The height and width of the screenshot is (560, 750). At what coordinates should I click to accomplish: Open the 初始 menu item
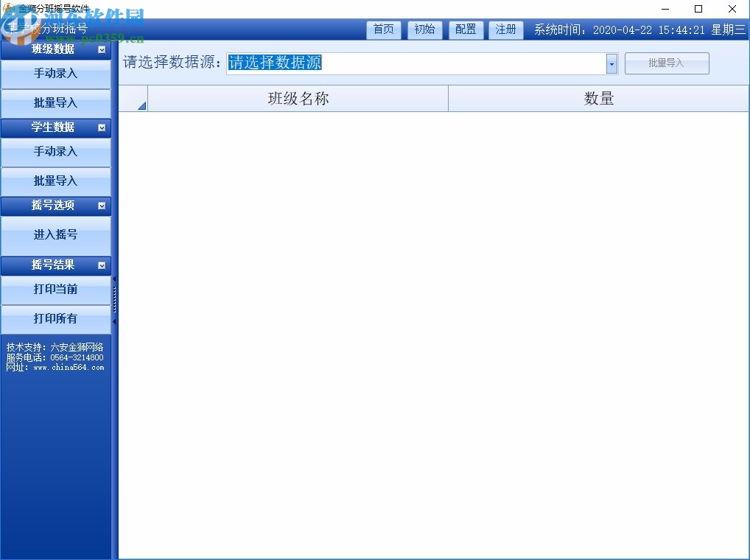click(425, 29)
